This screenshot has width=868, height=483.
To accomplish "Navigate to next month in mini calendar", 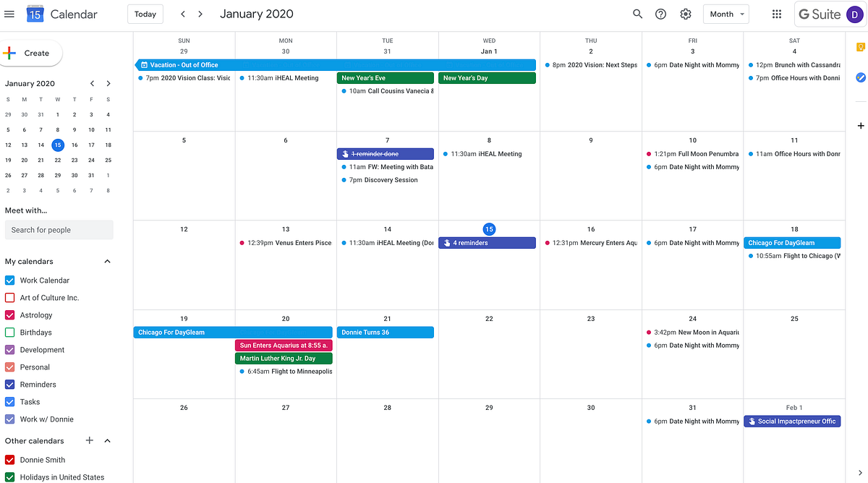I will (109, 83).
